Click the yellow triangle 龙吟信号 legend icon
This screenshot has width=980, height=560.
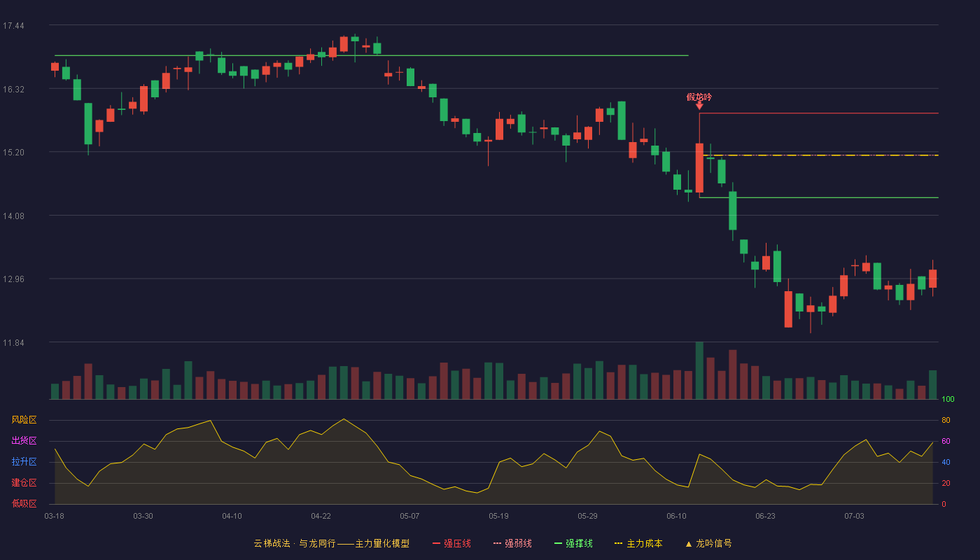point(688,544)
